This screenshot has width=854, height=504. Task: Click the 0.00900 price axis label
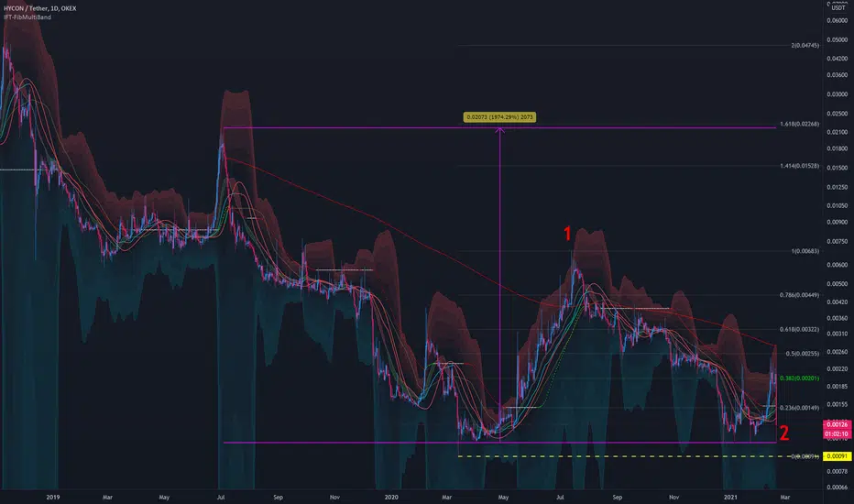tap(838, 222)
